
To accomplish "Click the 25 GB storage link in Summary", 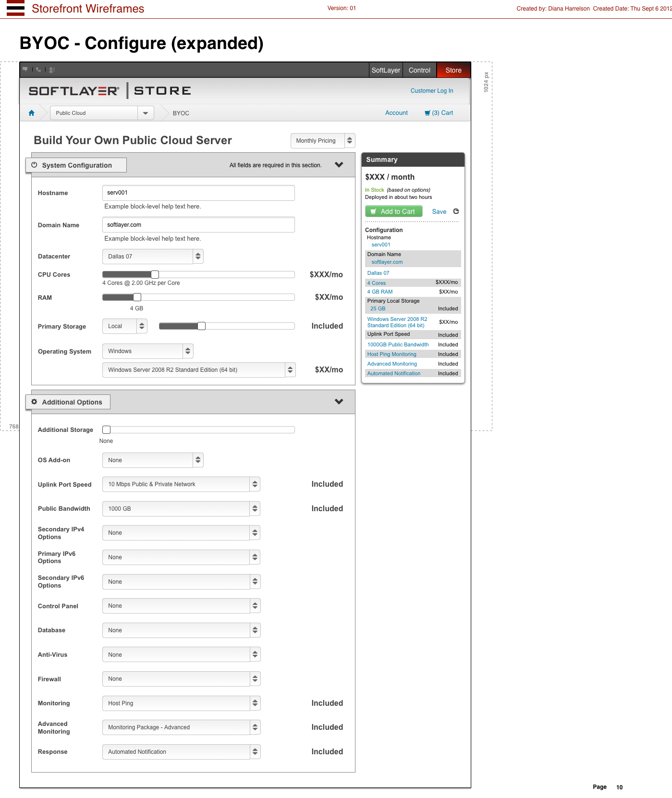I will coord(378,308).
